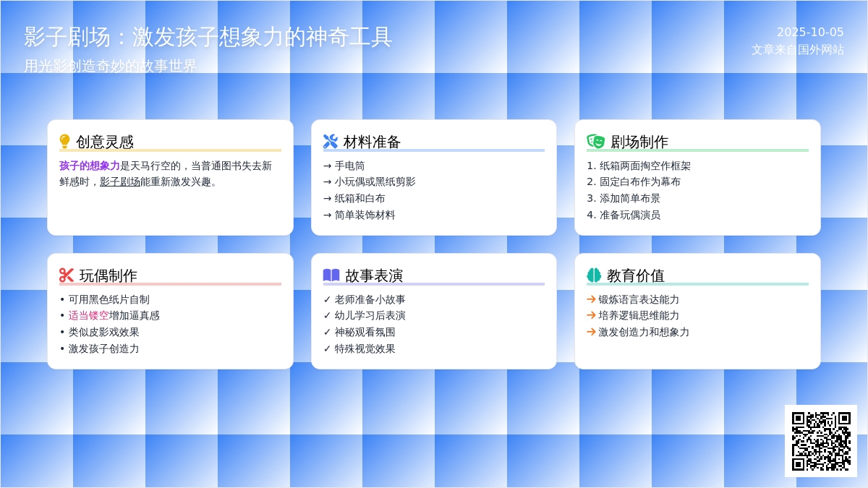Click the scissors icon beside 玩偶制作
Screen dimensions: 868x488
[x=67, y=275]
